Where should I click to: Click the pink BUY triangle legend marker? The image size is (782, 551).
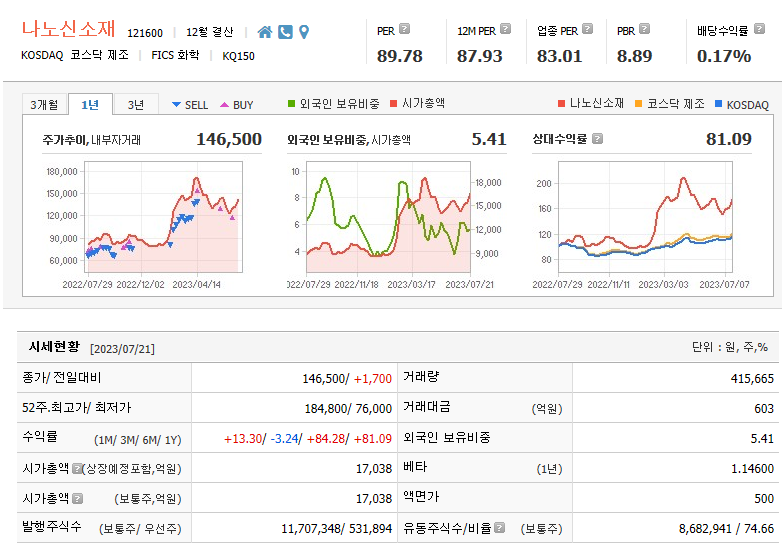point(224,105)
